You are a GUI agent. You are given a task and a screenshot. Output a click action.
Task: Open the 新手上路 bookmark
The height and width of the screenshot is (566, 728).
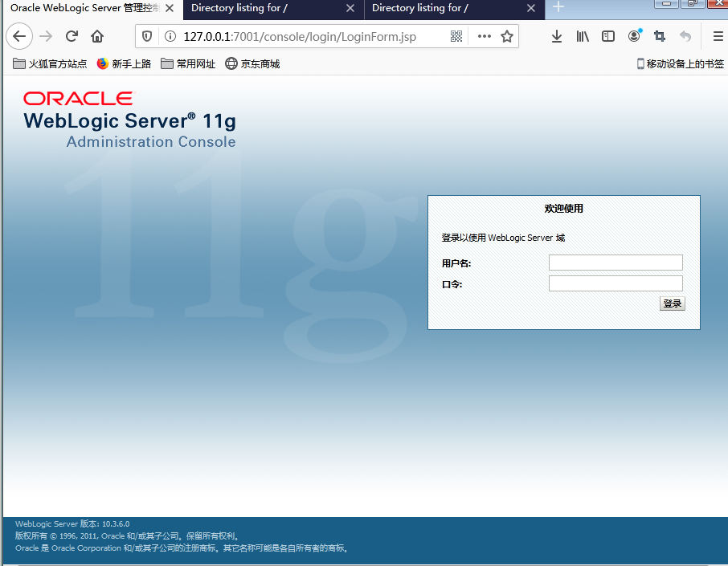(124, 63)
